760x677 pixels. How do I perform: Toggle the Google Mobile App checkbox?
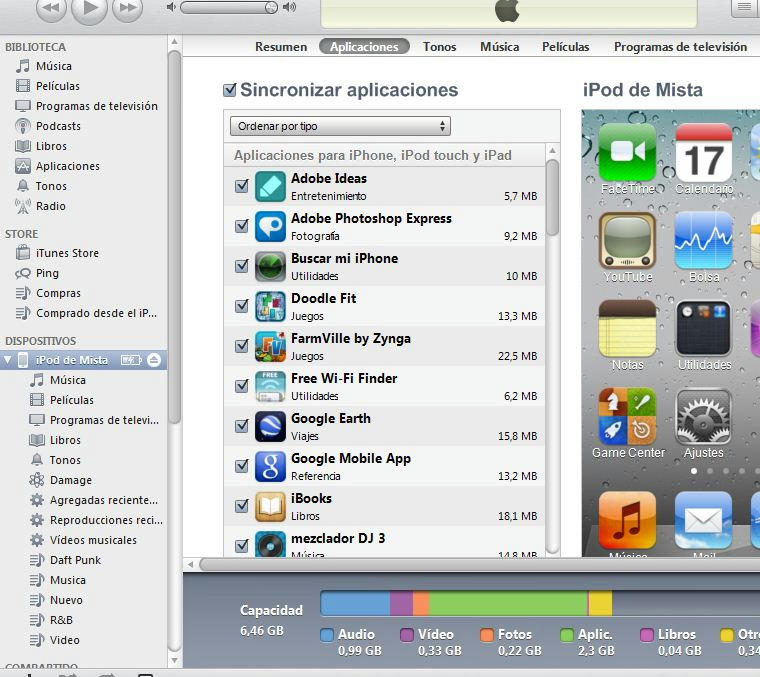click(x=241, y=466)
